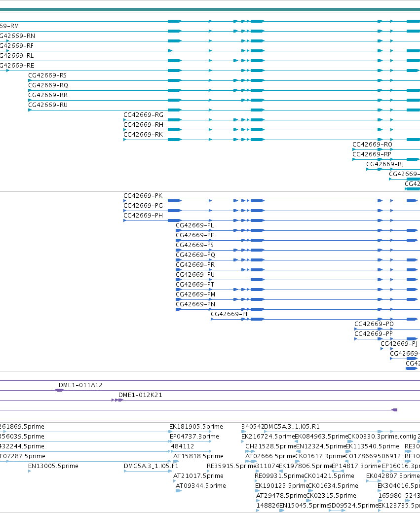Click EST label AT09344.5prime

tap(201, 485)
